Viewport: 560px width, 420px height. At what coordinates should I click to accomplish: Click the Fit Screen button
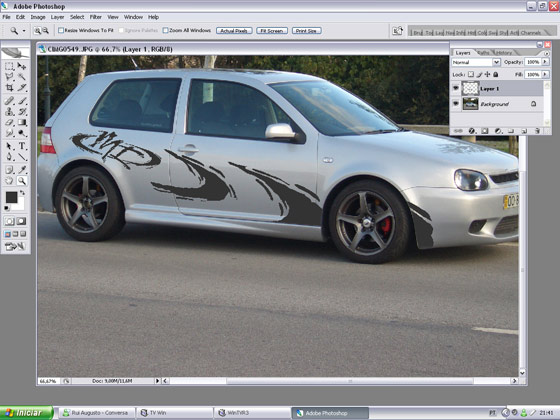(x=272, y=31)
